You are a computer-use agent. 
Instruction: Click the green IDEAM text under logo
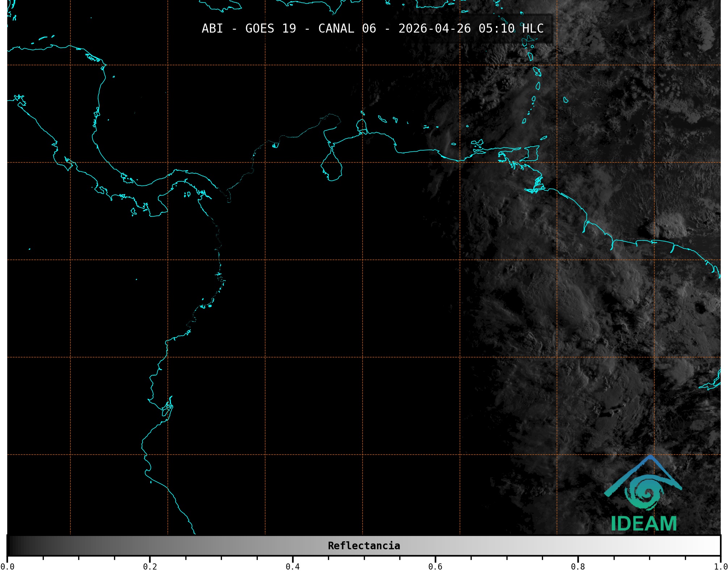point(644,524)
